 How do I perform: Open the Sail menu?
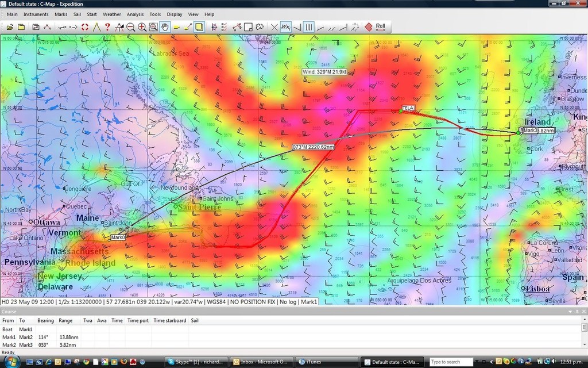(77, 14)
